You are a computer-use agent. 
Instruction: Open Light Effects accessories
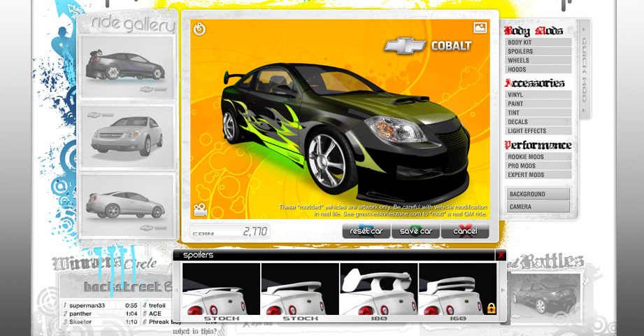click(x=538, y=131)
